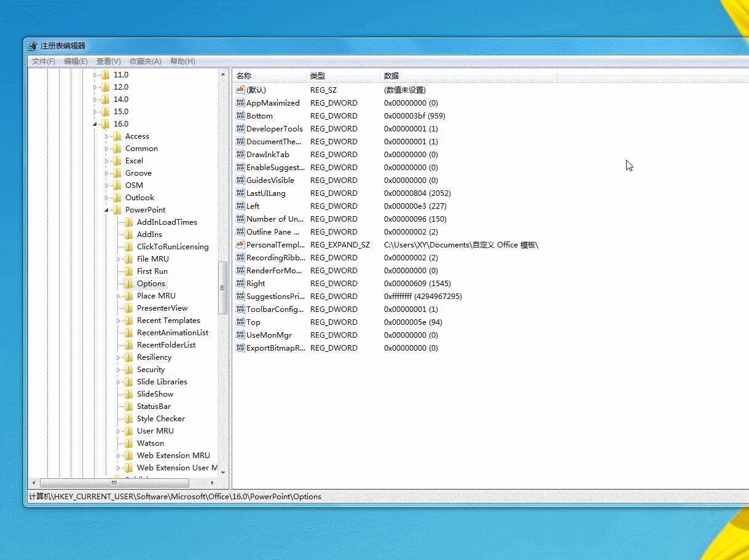Open the 编辑(E) menu
Viewport: 749px width, 560px height.
(x=76, y=61)
